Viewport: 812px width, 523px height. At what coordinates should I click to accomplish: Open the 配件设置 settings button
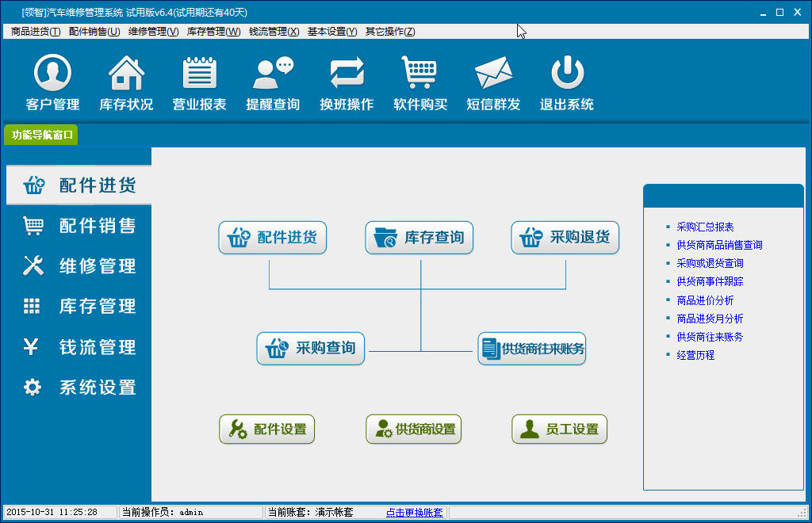266,429
